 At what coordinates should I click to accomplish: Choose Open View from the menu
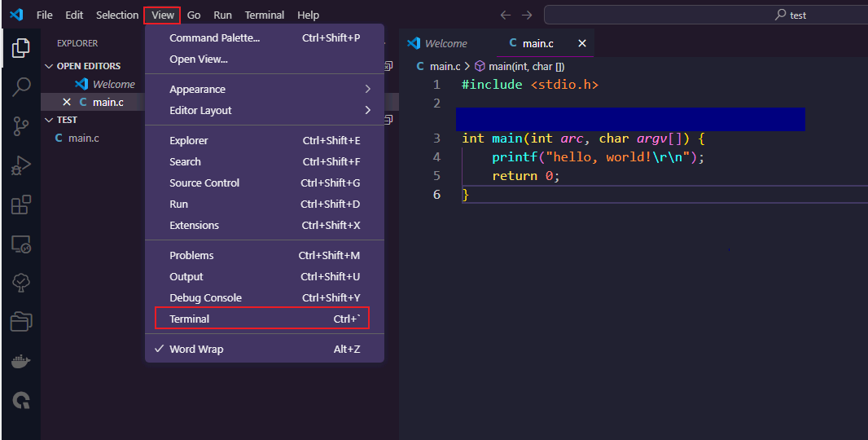click(265, 59)
